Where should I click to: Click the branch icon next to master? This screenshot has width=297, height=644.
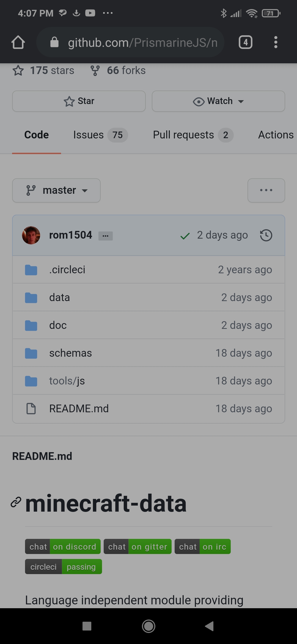coord(31,190)
